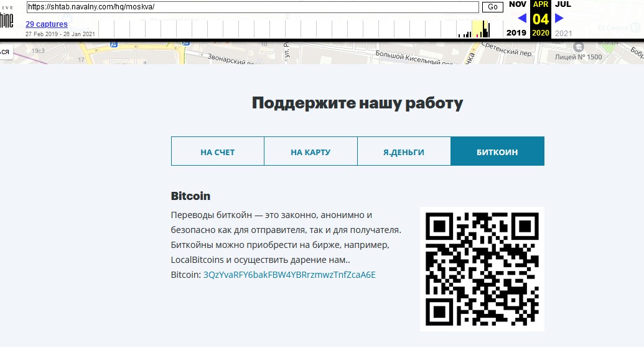Click 'Большой Кисельный' street label on map
This screenshot has width=644, height=347.
[414, 58]
